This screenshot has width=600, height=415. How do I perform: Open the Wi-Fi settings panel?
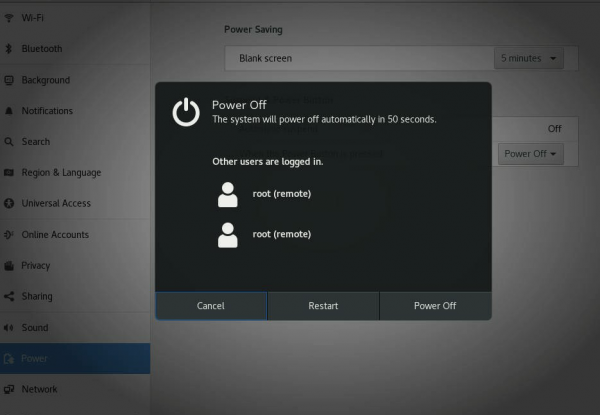75,18
